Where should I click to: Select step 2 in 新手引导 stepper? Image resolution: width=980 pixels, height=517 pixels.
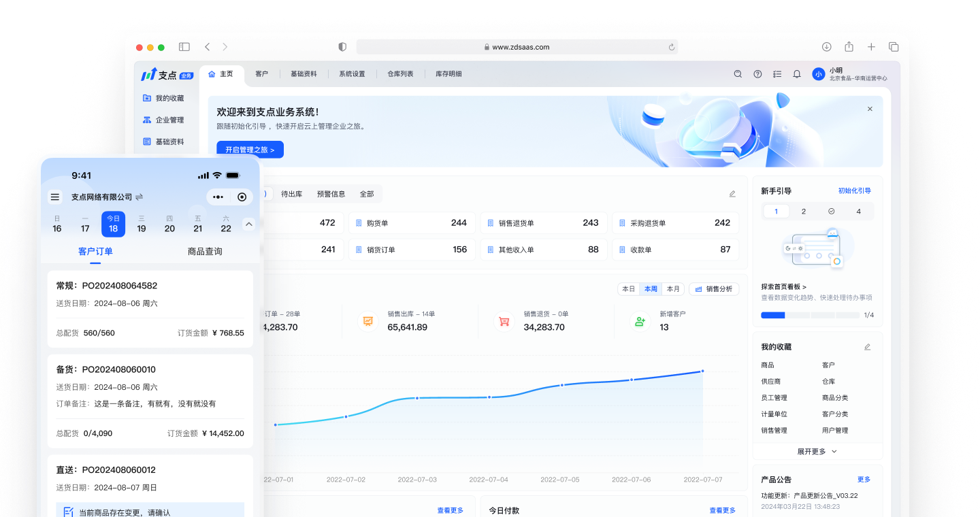803,212
